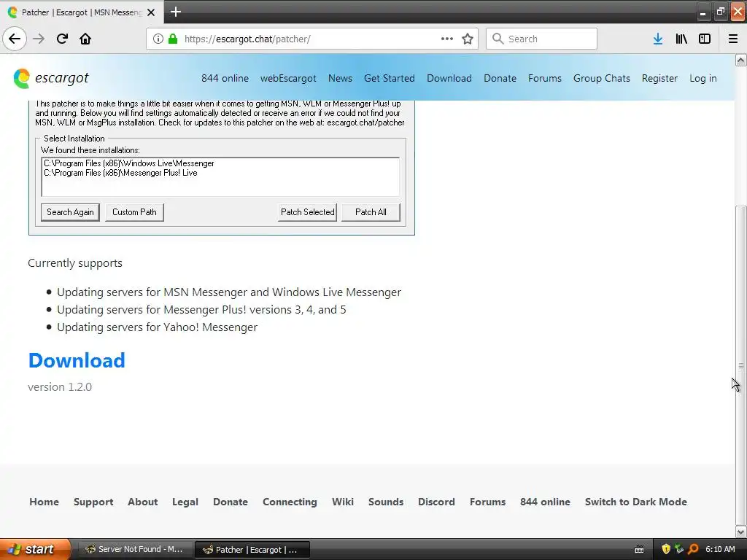Click the taskbar clock showing 6:10 AM

[720, 549]
